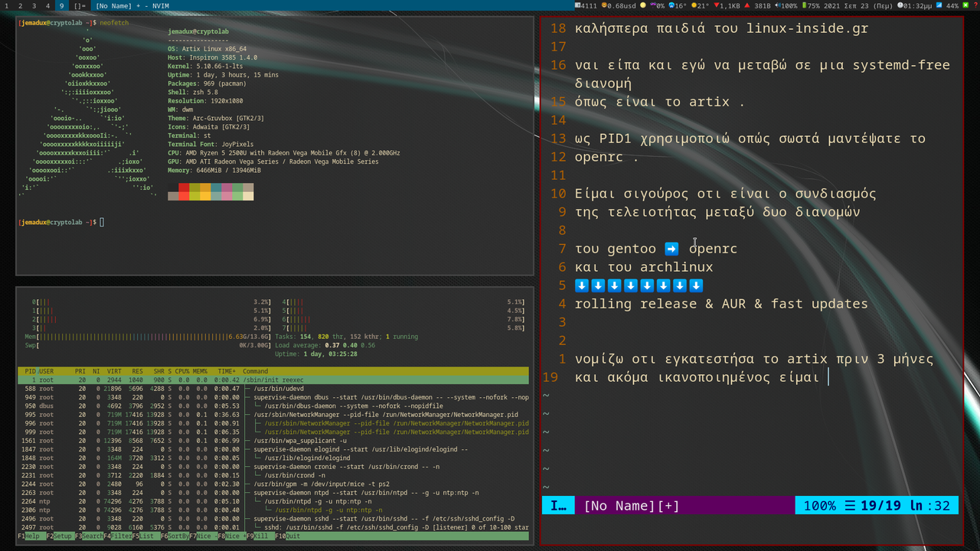
Task: Select the active workspace tag 9
Action: [62, 5]
